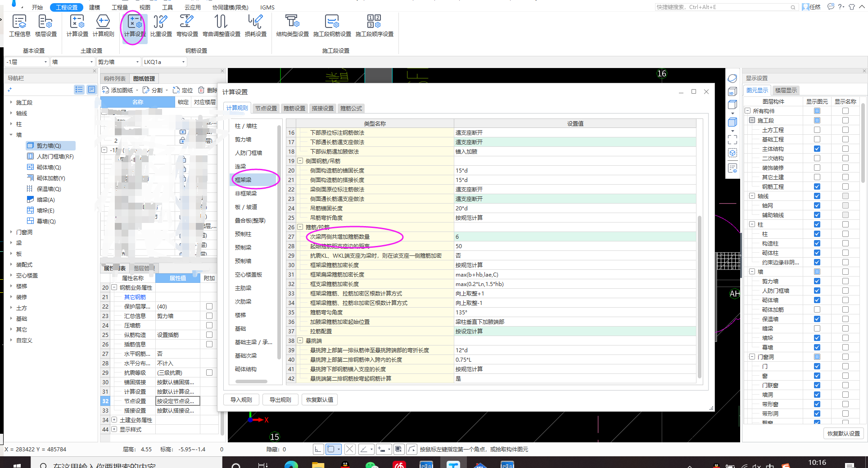Open 比重设置 ribbon icon

click(x=161, y=26)
